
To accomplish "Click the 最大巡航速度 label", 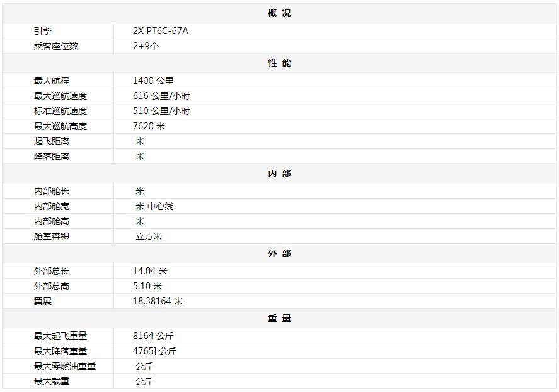I will click(61, 96).
